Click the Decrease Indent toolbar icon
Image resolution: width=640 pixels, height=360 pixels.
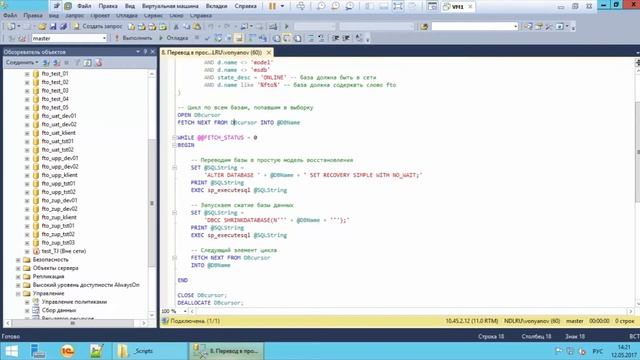point(336,38)
